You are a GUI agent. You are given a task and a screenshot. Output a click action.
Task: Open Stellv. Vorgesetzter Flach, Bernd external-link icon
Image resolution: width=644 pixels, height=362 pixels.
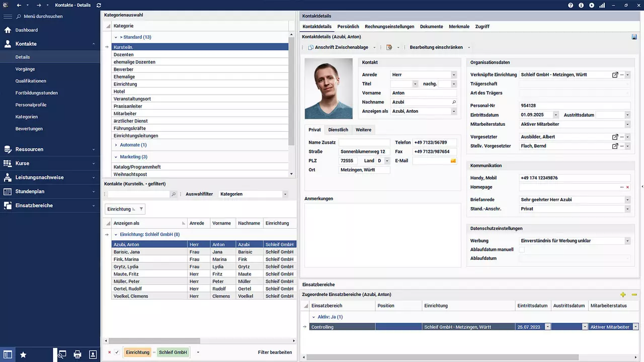click(615, 146)
